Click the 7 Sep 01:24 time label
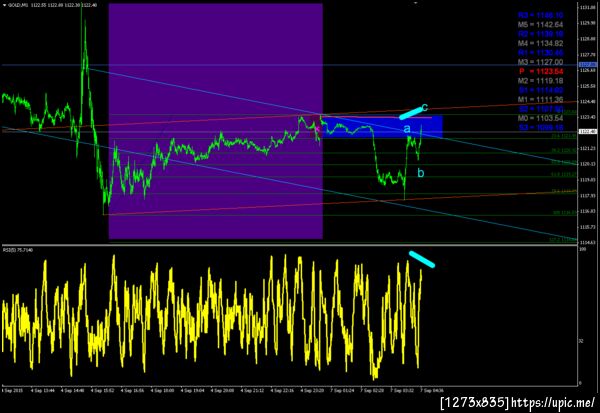600x413 pixels. pyautogui.click(x=342, y=391)
